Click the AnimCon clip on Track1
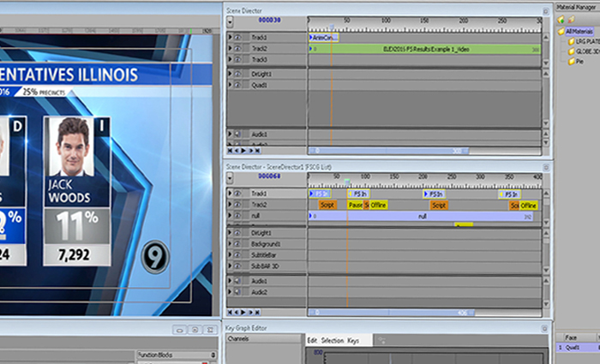The width and height of the screenshot is (600, 364). (324, 38)
